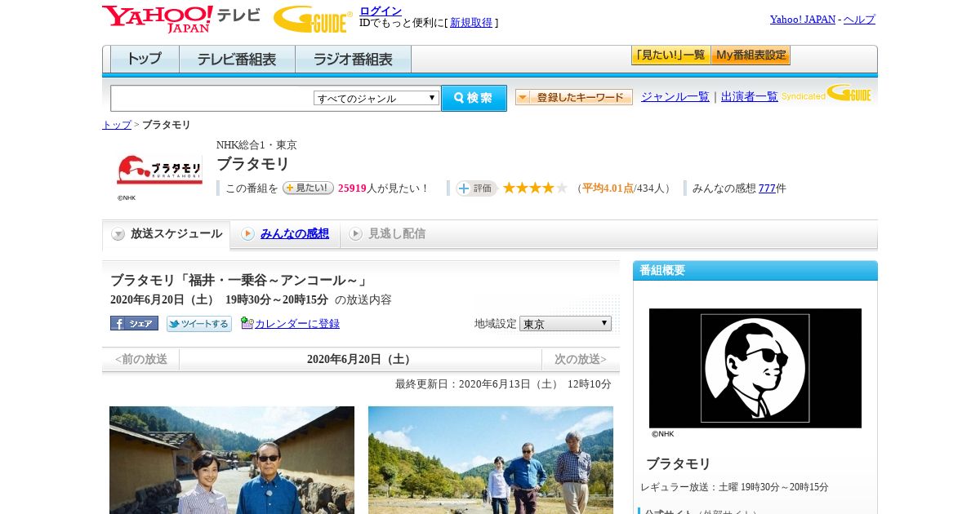
Task: Open ジャンル一覧 link
Action: tap(675, 96)
